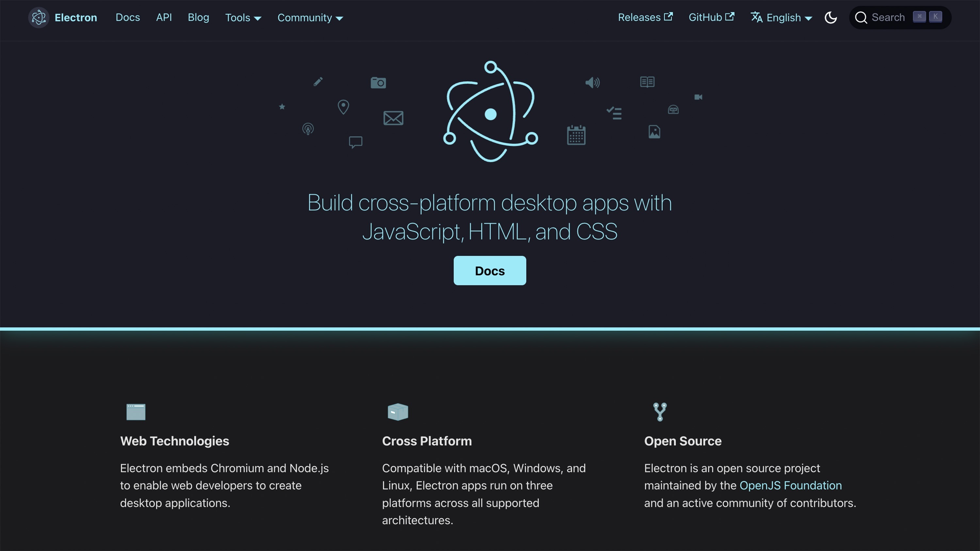
Task: Click the OpenJS Foundation link
Action: (790, 486)
